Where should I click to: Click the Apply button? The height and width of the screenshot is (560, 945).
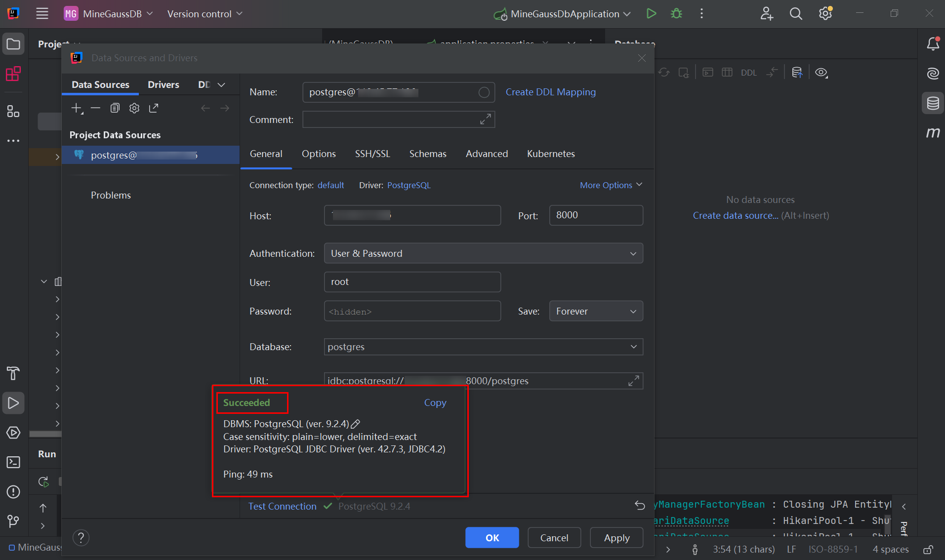coord(616,537)
